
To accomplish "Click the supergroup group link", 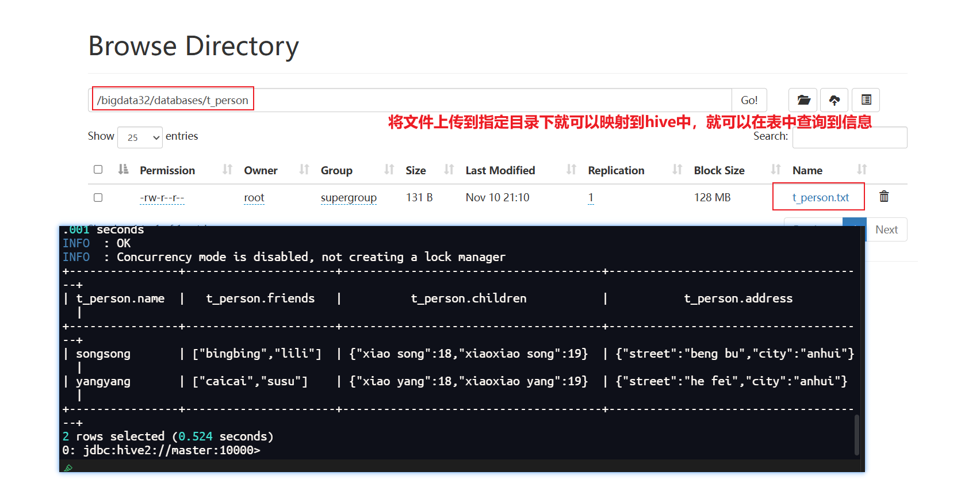I will 349,198.
